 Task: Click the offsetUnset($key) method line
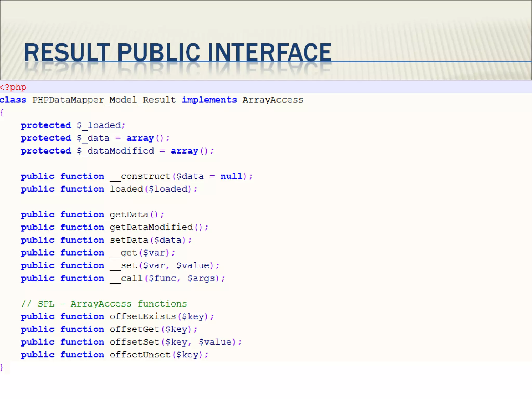click(x=115, y=355)
